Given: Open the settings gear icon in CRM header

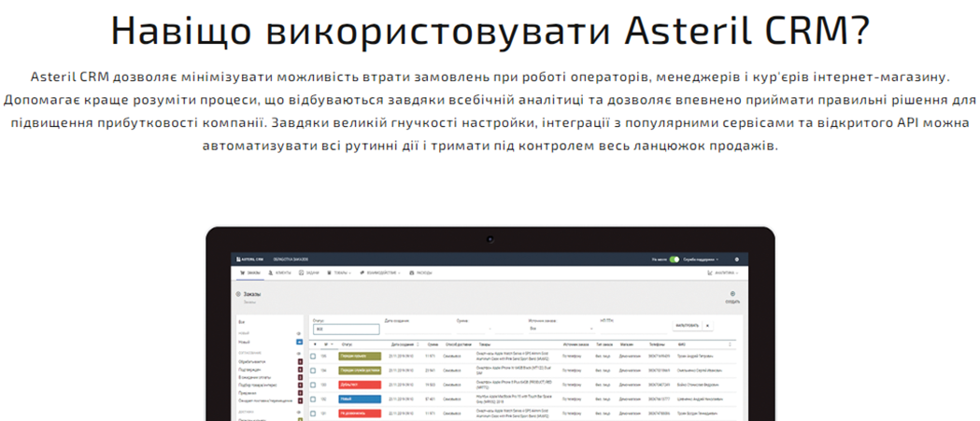Looking at the screenshot, I should click(x=736, y=259).
